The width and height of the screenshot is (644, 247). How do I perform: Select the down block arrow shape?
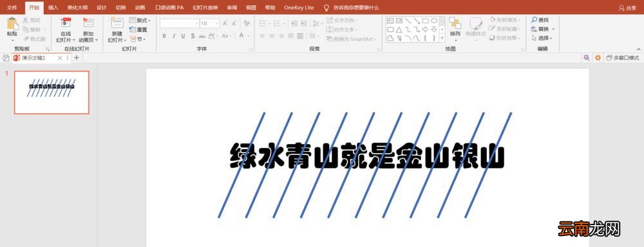coord(433,30)
